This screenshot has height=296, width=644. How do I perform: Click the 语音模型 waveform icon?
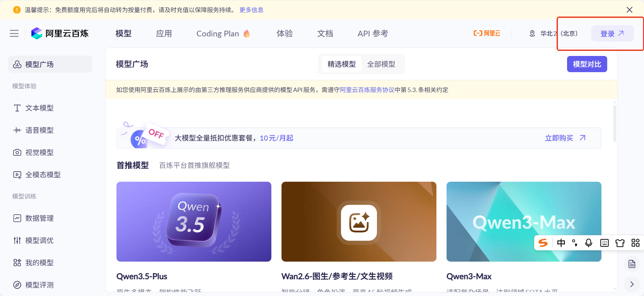point(17,130)
